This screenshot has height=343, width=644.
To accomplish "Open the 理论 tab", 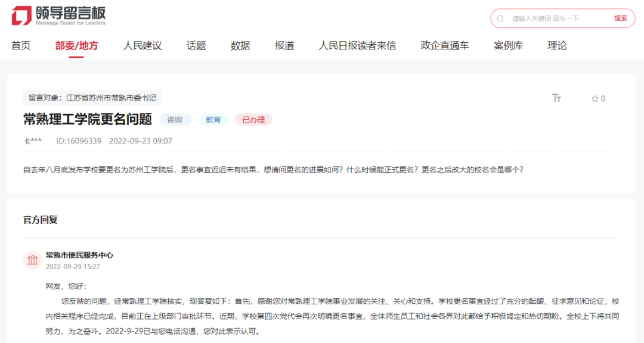I will pyautogui.click(x=556, y=45).
